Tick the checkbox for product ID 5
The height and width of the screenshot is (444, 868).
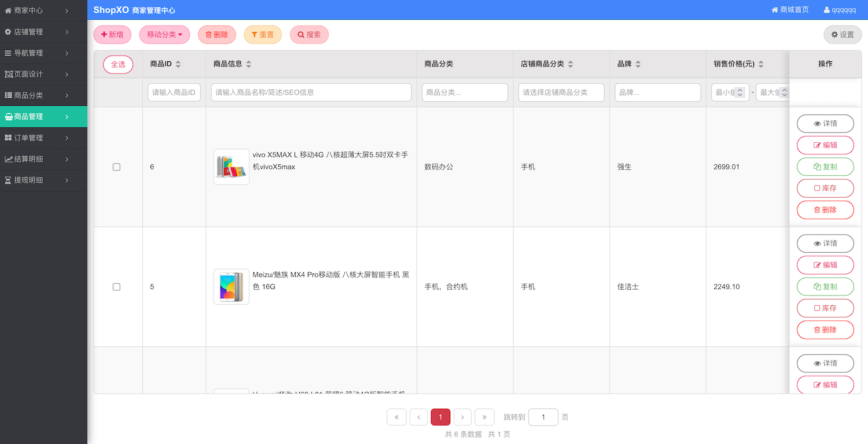(116, 287)
